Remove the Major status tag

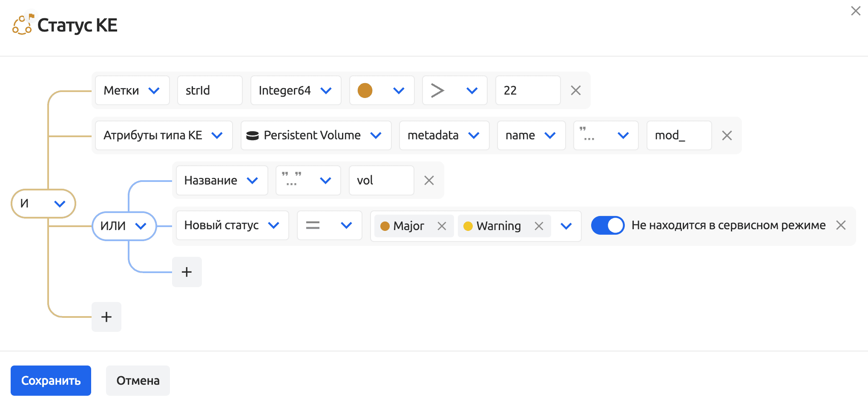point(442,226)
